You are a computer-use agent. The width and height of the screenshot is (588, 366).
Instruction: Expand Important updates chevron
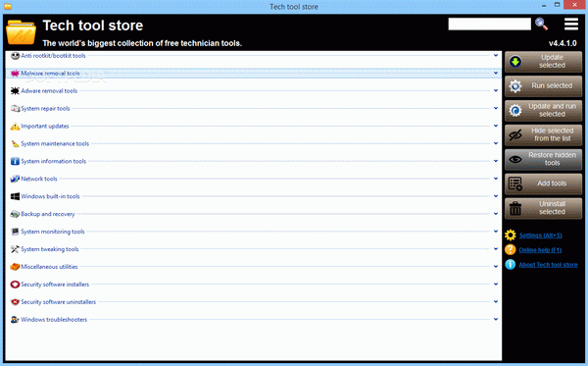click(x=496, y=126)
